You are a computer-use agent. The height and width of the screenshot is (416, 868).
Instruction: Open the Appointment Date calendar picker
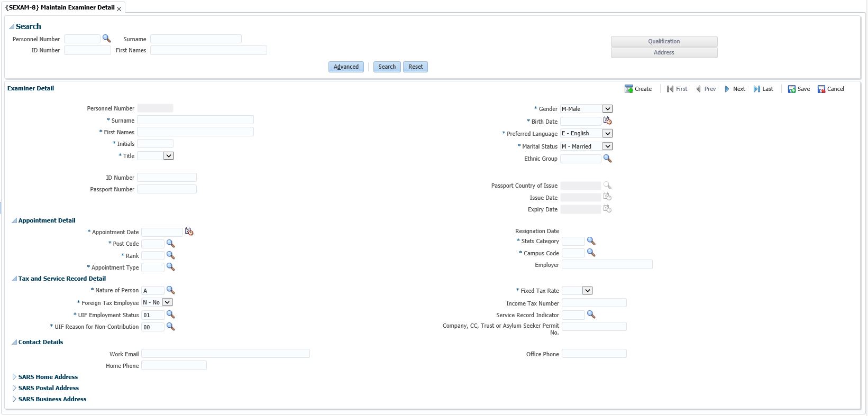point(189,232)
